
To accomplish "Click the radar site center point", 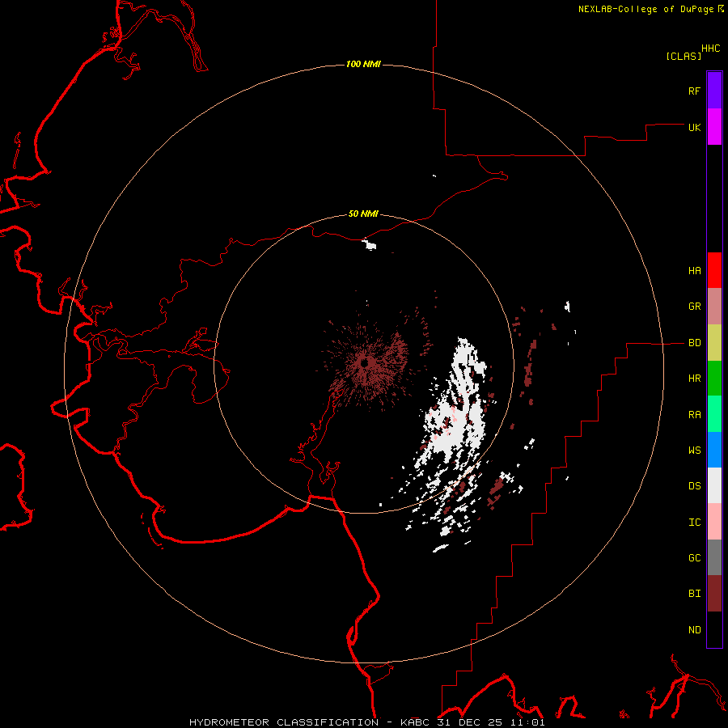I will (x=365, y=362).
